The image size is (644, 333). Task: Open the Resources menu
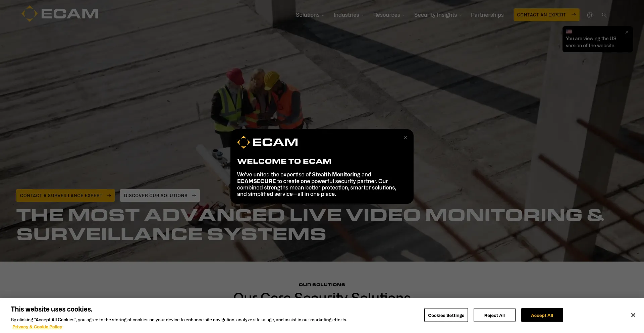(386, 15)
